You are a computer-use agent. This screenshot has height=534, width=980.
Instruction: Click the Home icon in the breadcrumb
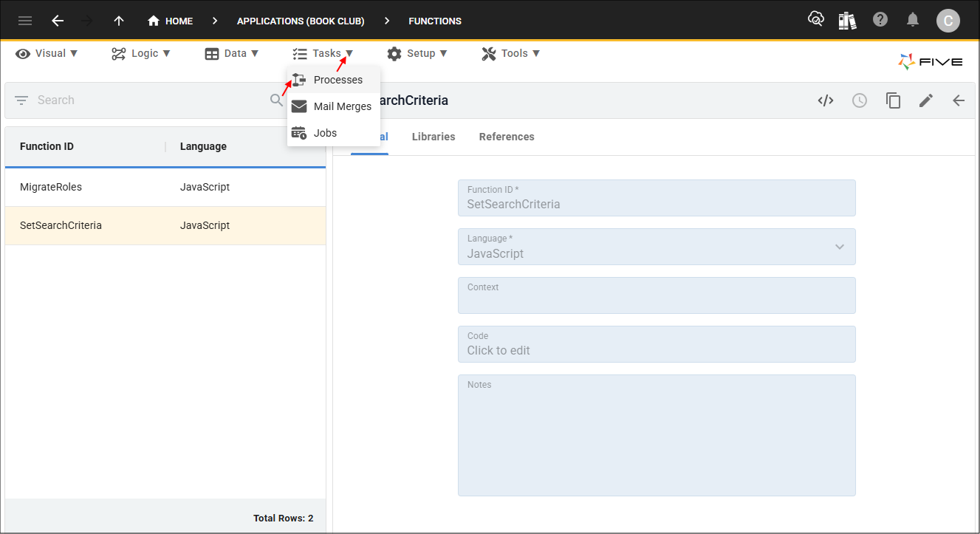coord(154,21)
